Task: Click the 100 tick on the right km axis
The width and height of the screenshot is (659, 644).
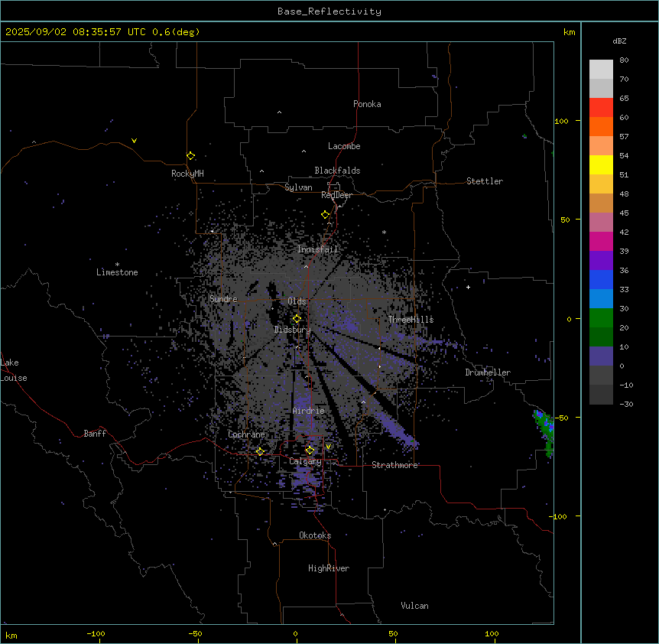Action: coord(561,121)
